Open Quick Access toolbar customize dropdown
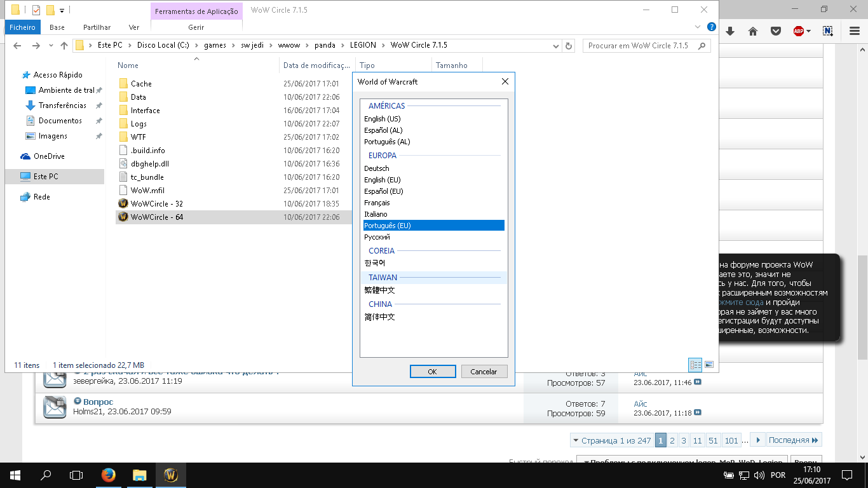Viewport: 868px width, 488px height. click(x=62, y=10)
